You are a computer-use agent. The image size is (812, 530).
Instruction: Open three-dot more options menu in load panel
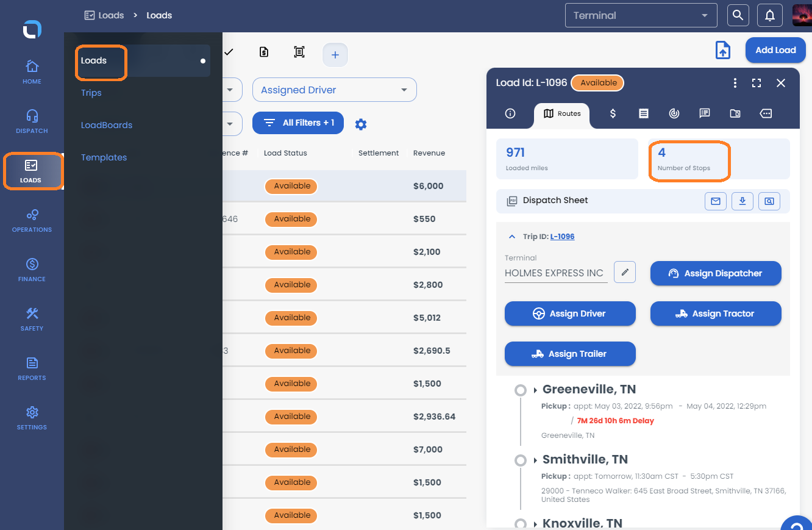coord(735,83)
